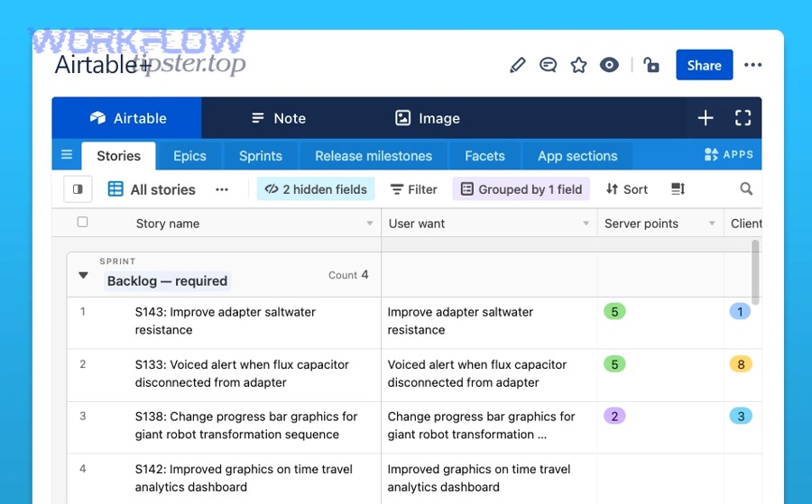
Task: Enter fullscreen with the expand icon
Action: click(743, 118)
